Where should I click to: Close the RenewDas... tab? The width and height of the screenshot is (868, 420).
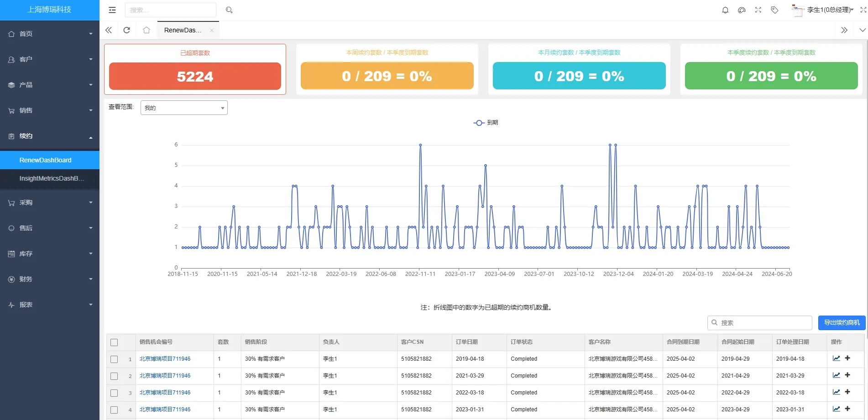(212, 30)
